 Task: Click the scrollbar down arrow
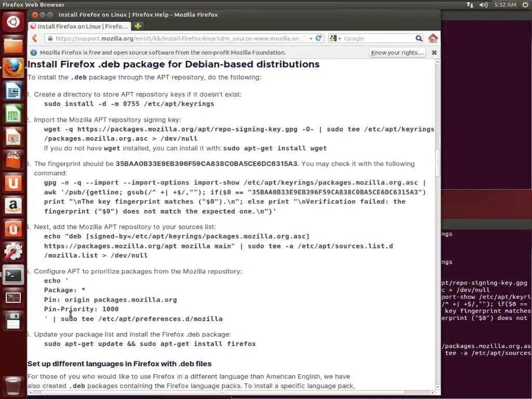(437, 387)
